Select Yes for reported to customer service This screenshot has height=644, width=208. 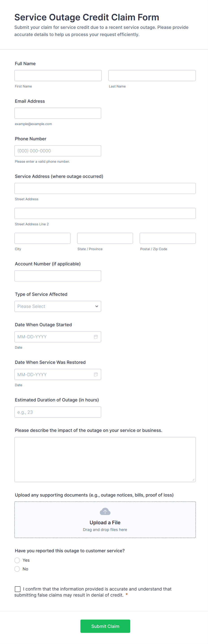pos(17,560)
